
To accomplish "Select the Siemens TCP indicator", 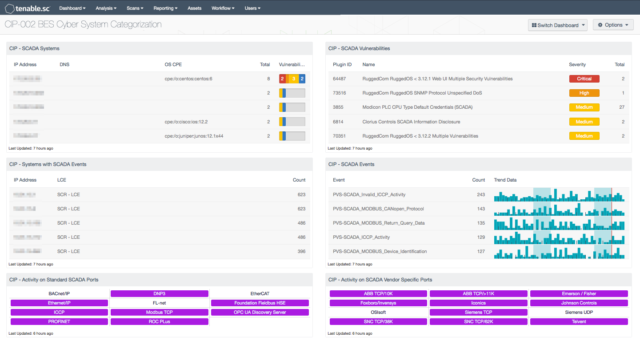I will tap(479, 313).
